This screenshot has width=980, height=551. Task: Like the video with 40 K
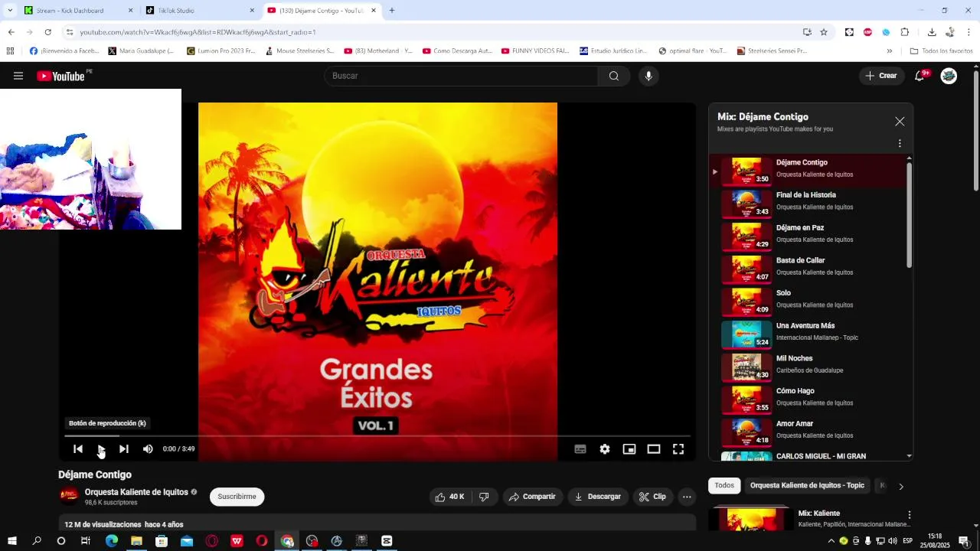pos(450,497)
